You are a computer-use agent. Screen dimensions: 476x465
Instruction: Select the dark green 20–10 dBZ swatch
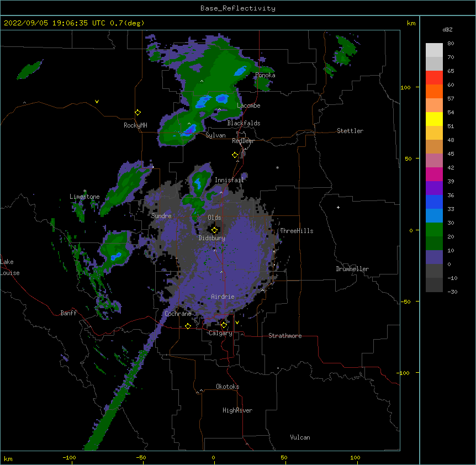(x=434, y=244)
